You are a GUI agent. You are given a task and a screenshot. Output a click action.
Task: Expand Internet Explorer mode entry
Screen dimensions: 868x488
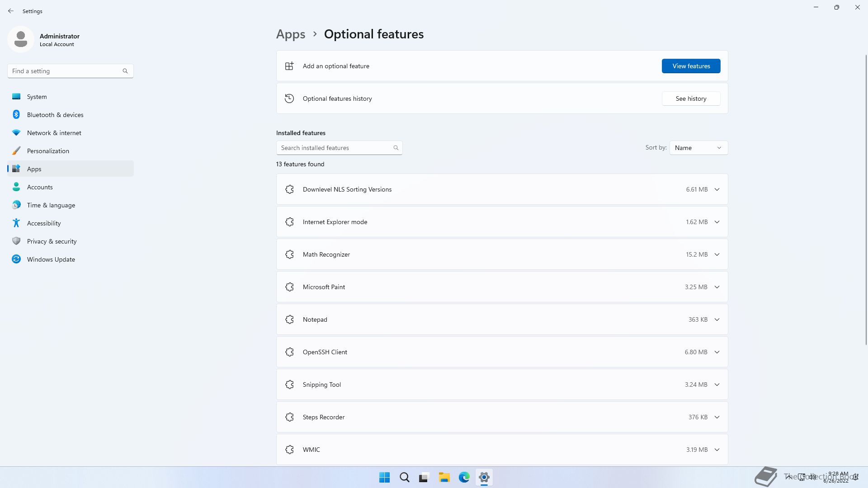pos(717,222)
